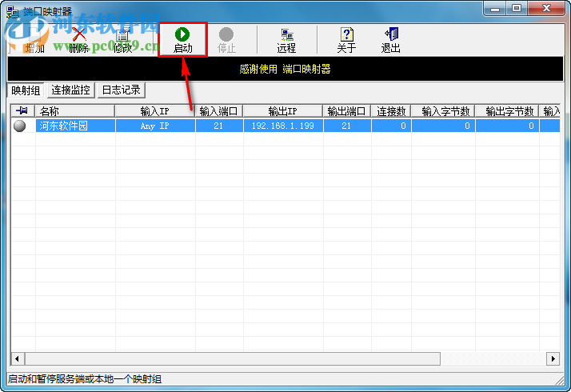Click the scroll-right arrow of horizontal scrollbar
The width and height of the screenshot is (571, 392).
(x=553, y=358)
